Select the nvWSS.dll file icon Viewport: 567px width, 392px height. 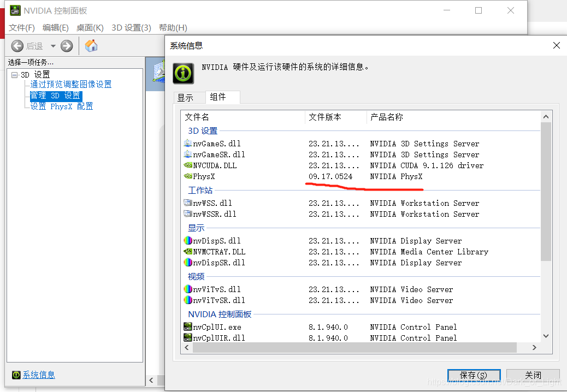click(188, 203)
